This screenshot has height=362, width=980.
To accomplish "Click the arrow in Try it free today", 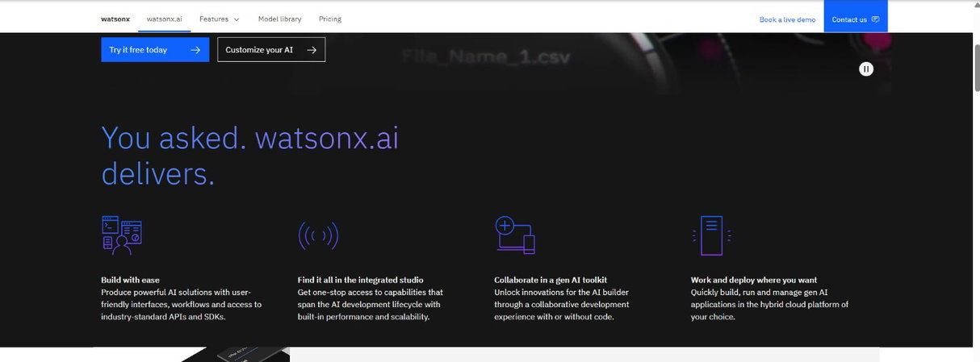I will (x=195, y=50).
